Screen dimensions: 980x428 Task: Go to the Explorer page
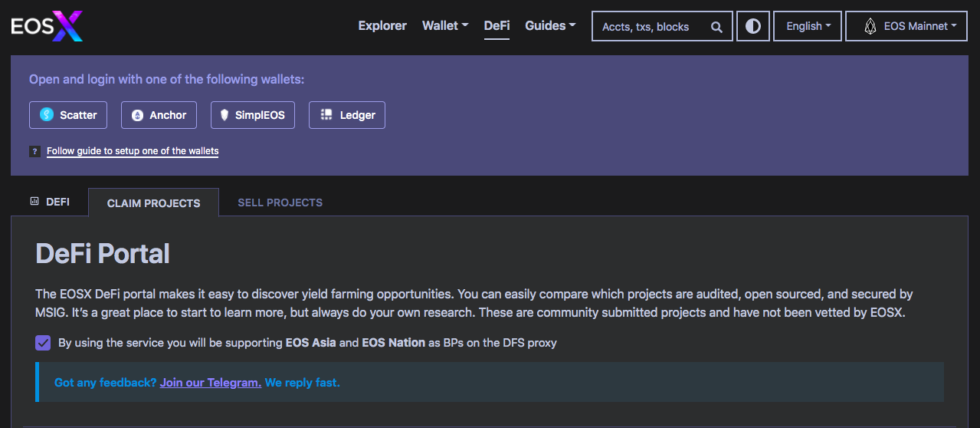point(382,26)
